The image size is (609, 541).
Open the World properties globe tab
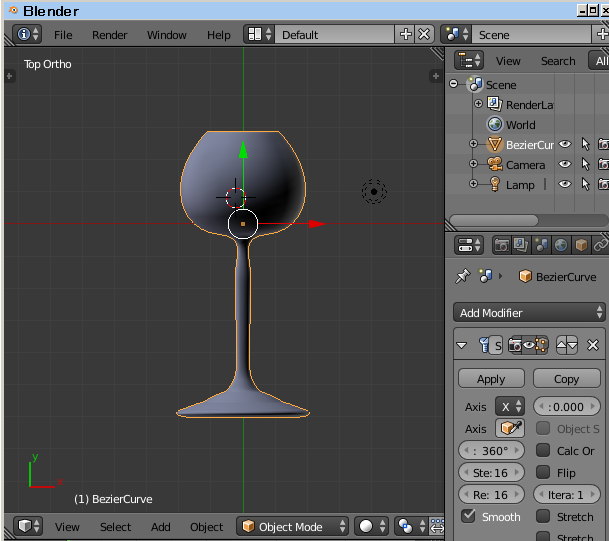coord(560,245)
